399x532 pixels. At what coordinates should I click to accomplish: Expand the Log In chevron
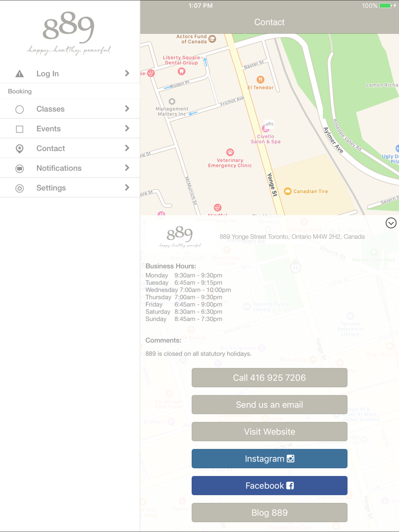[127, 73]
